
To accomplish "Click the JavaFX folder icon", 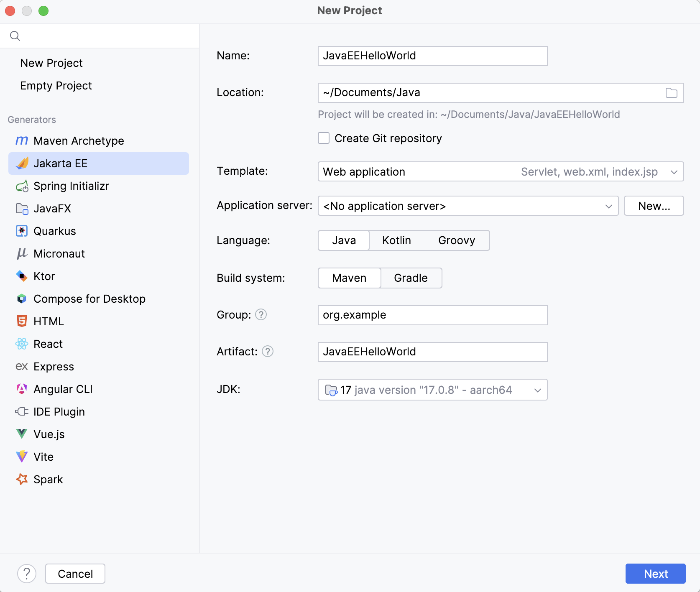I will pos(22,209).
